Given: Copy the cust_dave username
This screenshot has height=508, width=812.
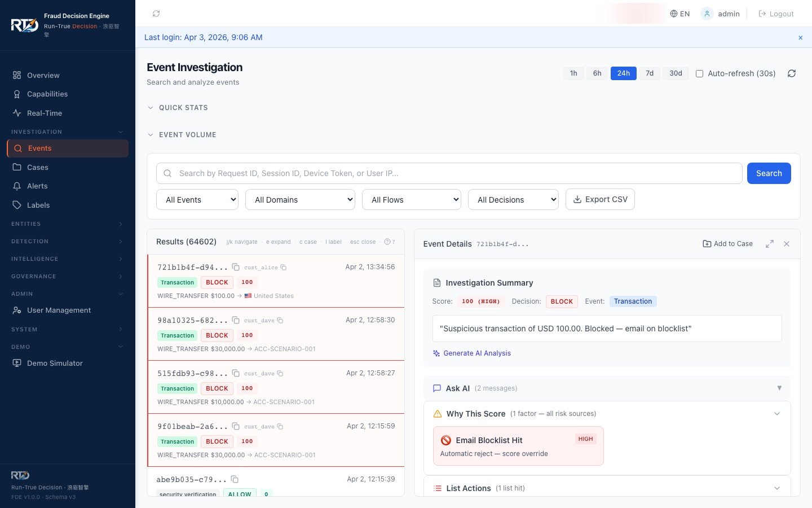Looking at the screenshot, I should pos(281,320).
